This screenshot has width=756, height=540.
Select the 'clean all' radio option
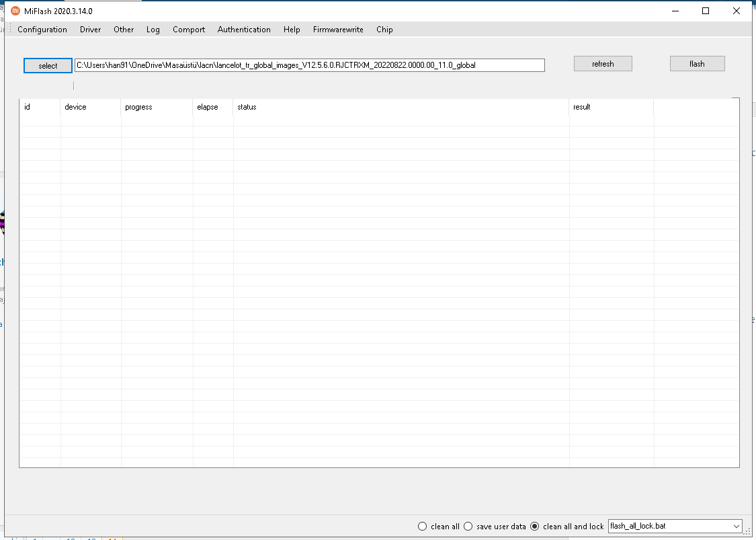click(439, 526)
